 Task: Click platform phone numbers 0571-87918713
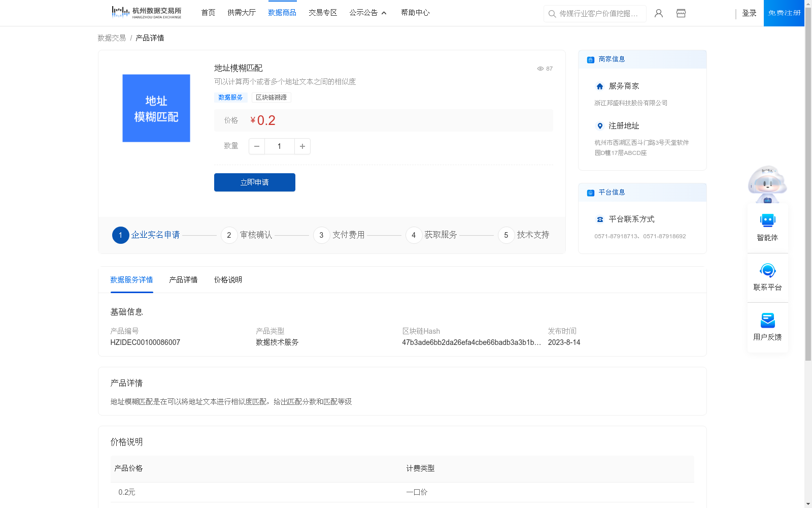[640, 236]
